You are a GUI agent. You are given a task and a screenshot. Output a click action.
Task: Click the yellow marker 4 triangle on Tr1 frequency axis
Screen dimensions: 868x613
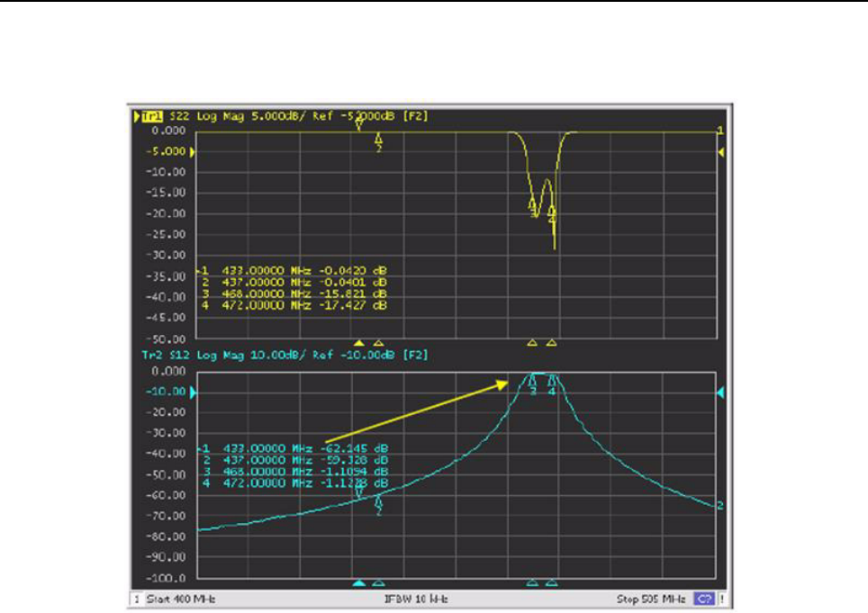click(x=552, y=344)
